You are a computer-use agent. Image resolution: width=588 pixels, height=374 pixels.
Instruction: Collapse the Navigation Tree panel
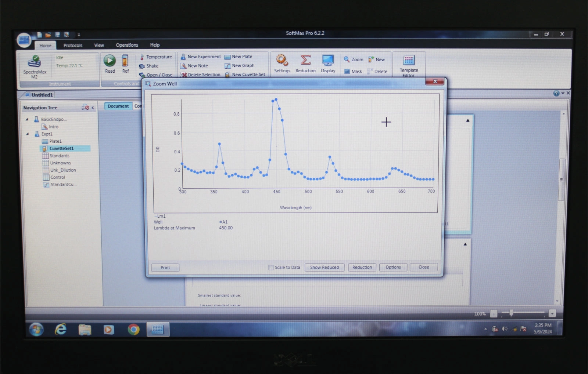(93, 108)
